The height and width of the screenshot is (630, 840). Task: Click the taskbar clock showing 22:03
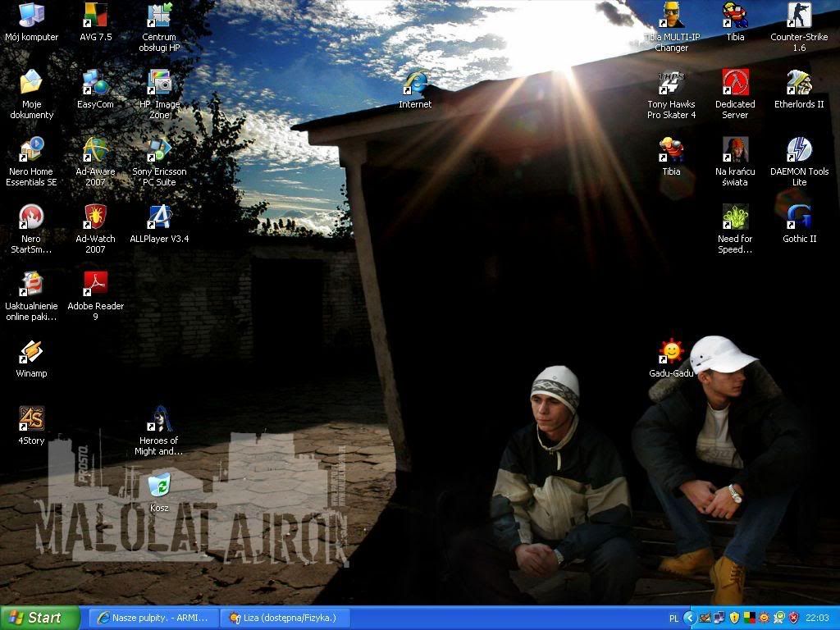tap(817, 618)
